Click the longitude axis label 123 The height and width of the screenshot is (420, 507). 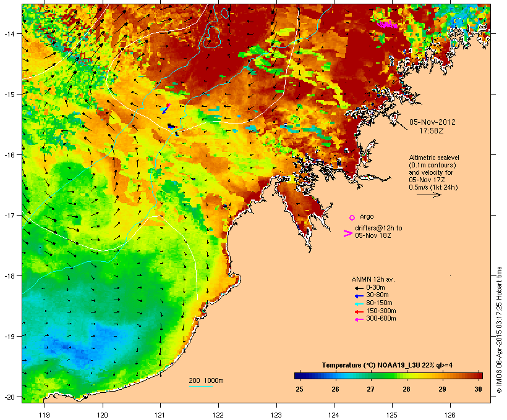(x=276, y=415)
